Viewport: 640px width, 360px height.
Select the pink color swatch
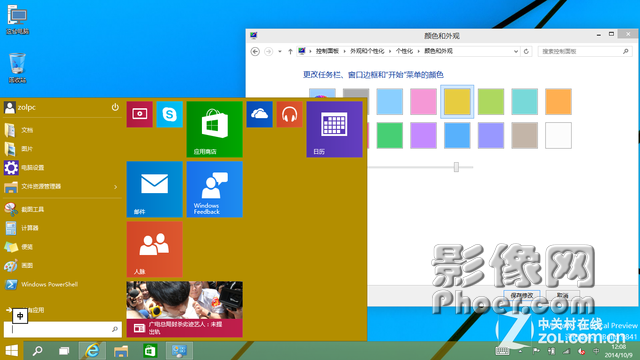click(x=423, y=102)
